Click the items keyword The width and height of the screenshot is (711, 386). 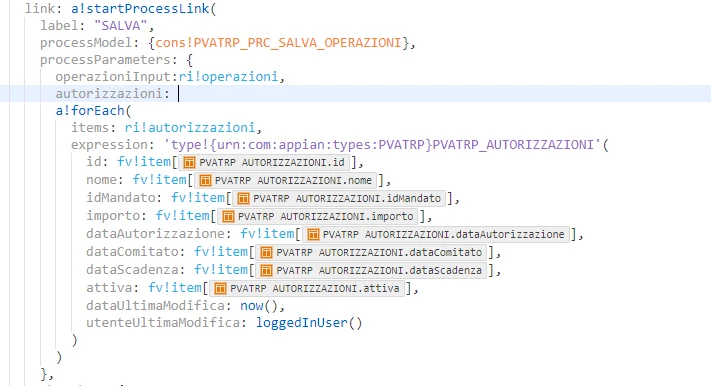(90, 127)
